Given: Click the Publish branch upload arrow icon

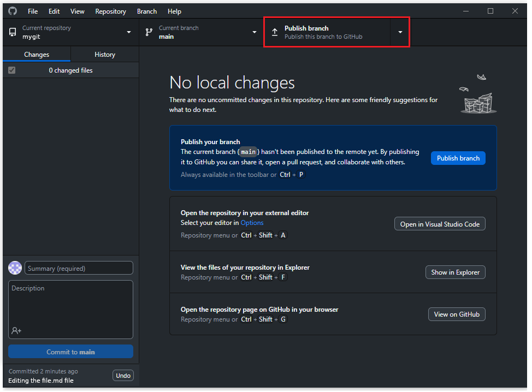Looking at the screenshot, I should [275, 32].
